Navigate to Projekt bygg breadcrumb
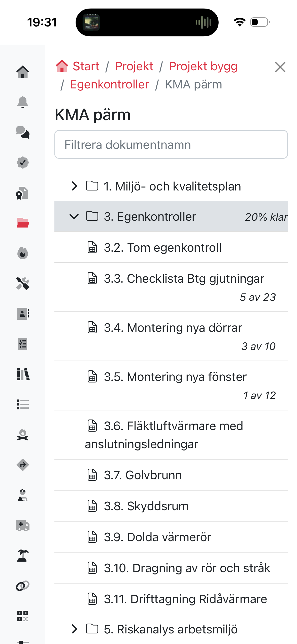 point(203,67)
